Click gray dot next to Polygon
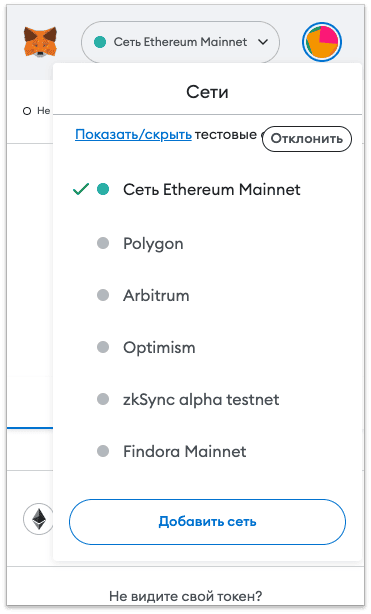Screen dimensions: 371x614 pyautogui.click(x=103, y=243)
